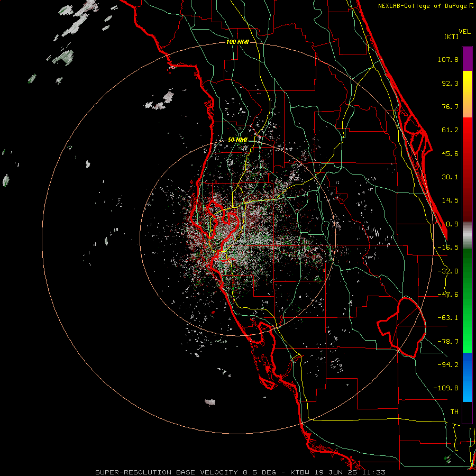476x476 pixels.
Task: Click the 61.2 scale value
Action: click(450, 130)
